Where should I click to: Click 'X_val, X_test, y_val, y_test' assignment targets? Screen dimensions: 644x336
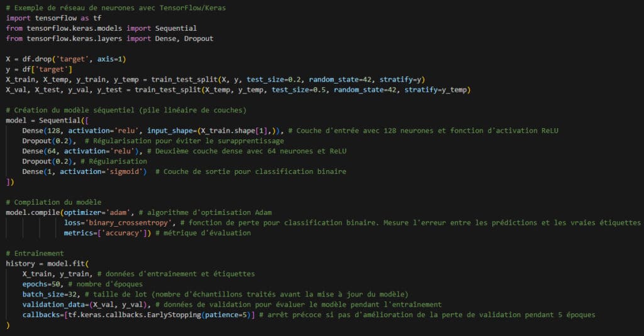(64, 90)
